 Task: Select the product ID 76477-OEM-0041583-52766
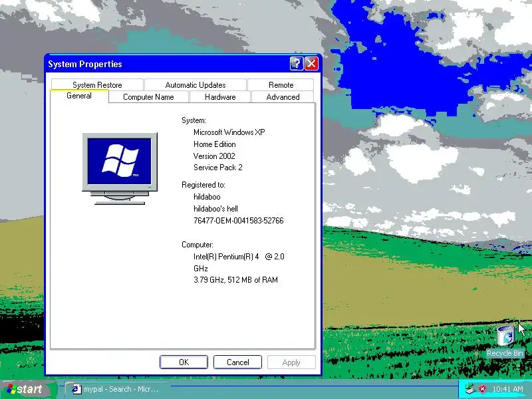(x=238, y=221)
